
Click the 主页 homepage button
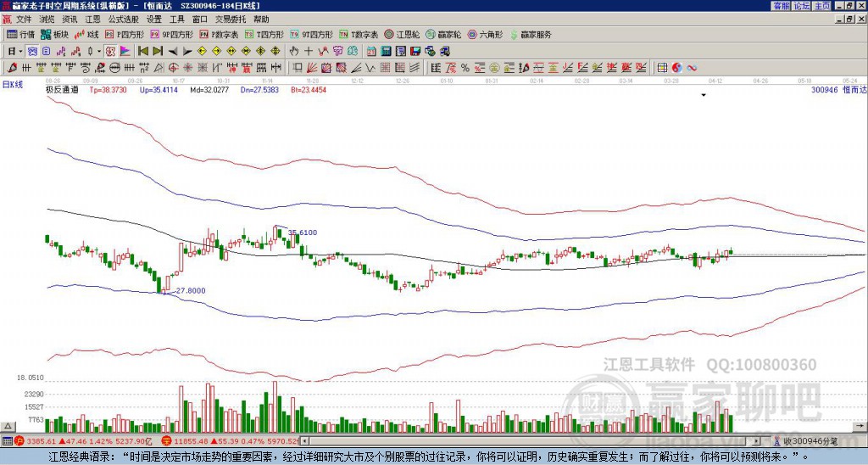tap(822, 6)
